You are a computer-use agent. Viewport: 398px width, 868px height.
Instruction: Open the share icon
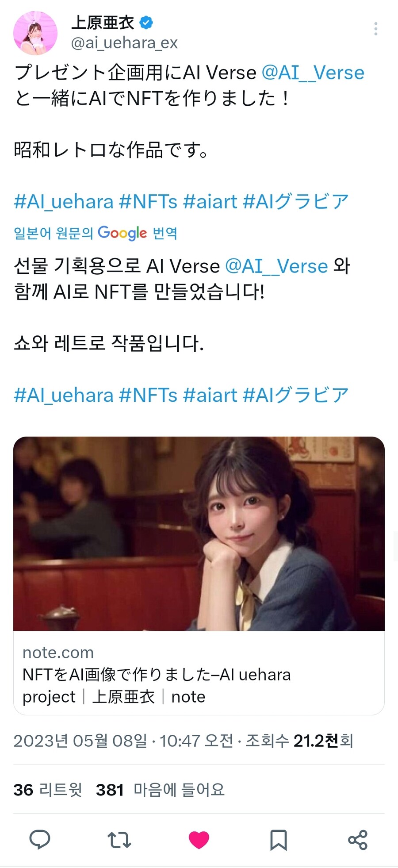click(358, 840)
